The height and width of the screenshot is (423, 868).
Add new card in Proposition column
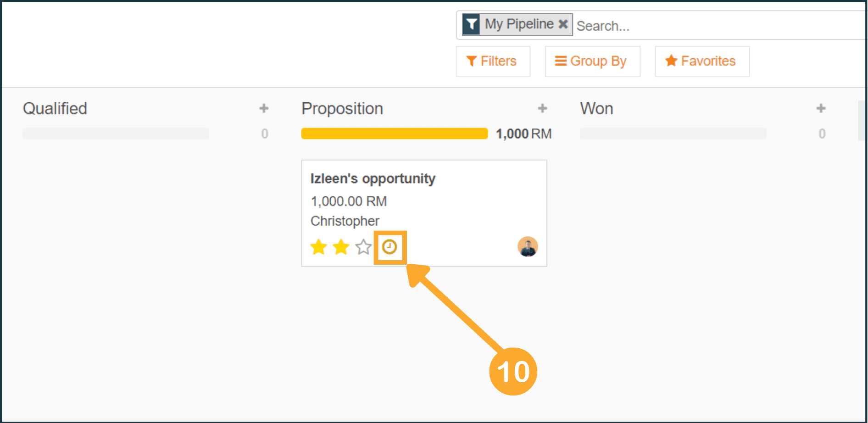(x=542, y=109)
